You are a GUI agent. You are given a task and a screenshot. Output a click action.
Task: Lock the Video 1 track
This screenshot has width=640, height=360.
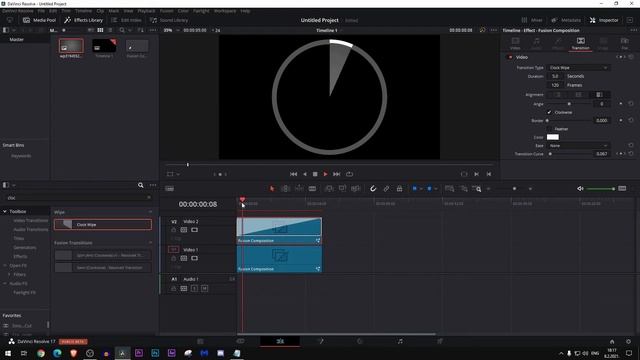coord(173,258)
